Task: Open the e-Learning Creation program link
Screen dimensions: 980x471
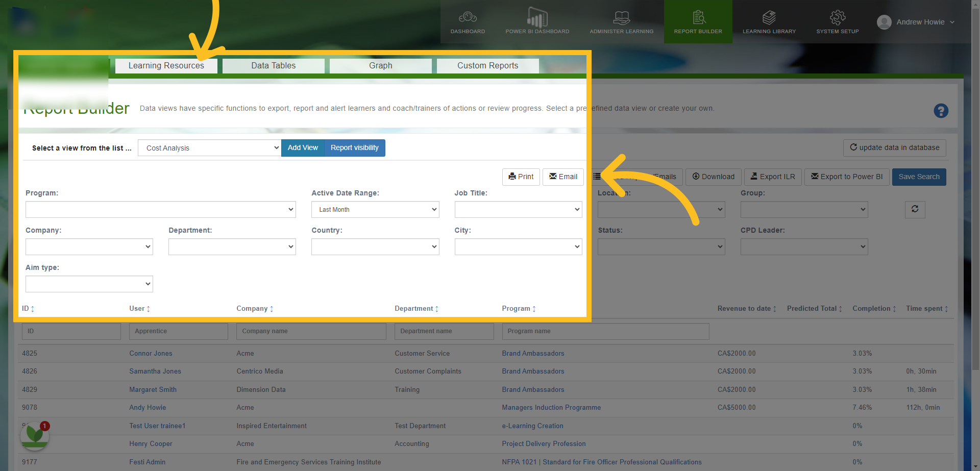Action: (x=532, y=426)
